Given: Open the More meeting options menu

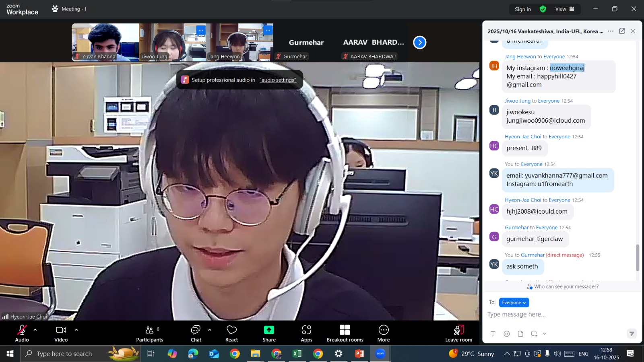Looking at the screenshot, I should (x=383, y=333).
